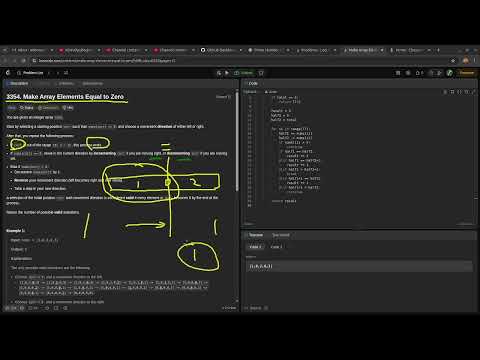Screen dimensions: 480x360
Task: Select the Testcase tab
Action: click(254, 235)
